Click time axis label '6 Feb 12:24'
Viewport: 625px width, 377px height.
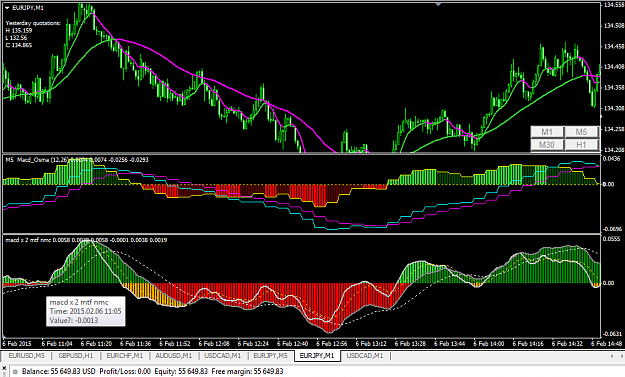254,344
